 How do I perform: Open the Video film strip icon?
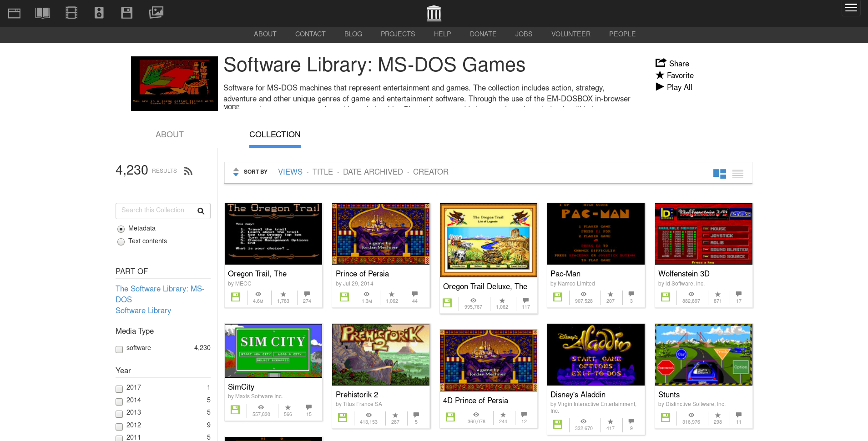point(71,13)
